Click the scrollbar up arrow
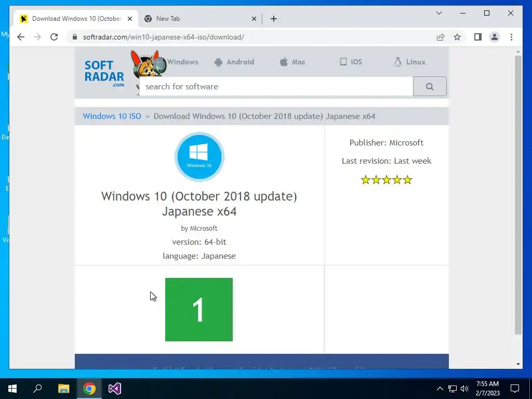Screen dimensions: 532x399 (518, 52)
